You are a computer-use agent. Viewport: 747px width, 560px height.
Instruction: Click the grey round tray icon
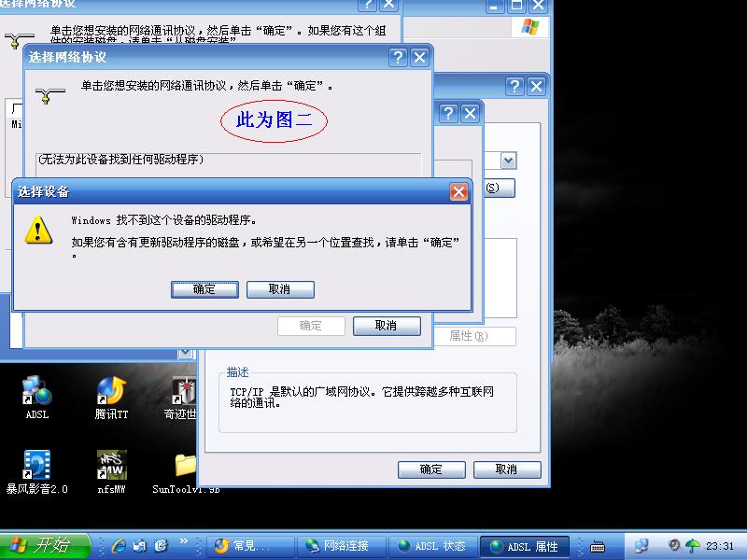click(673, 545)
